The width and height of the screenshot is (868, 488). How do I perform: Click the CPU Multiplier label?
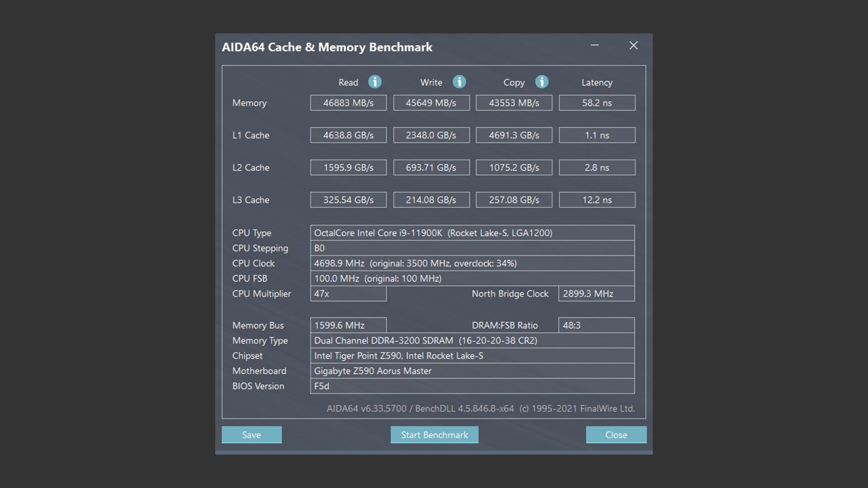click(261, 294)
